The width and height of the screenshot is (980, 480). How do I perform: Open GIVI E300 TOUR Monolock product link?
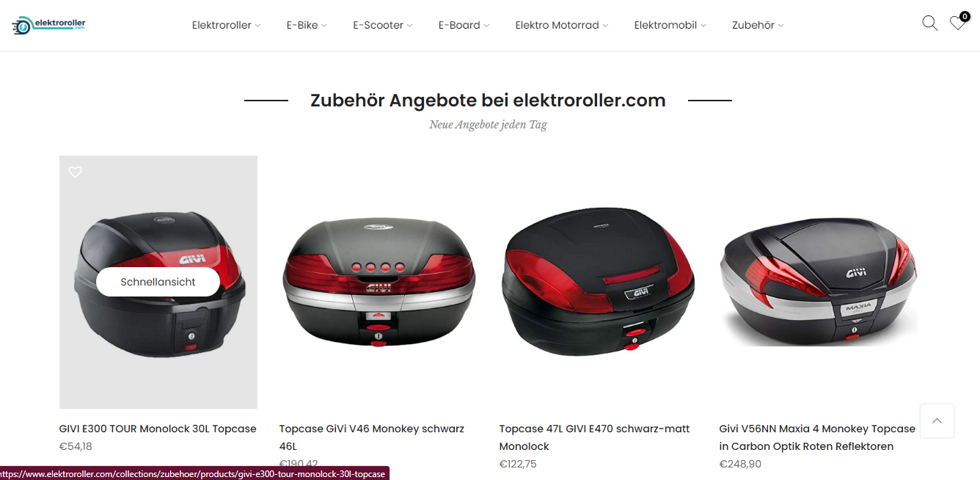pos(158,429)
